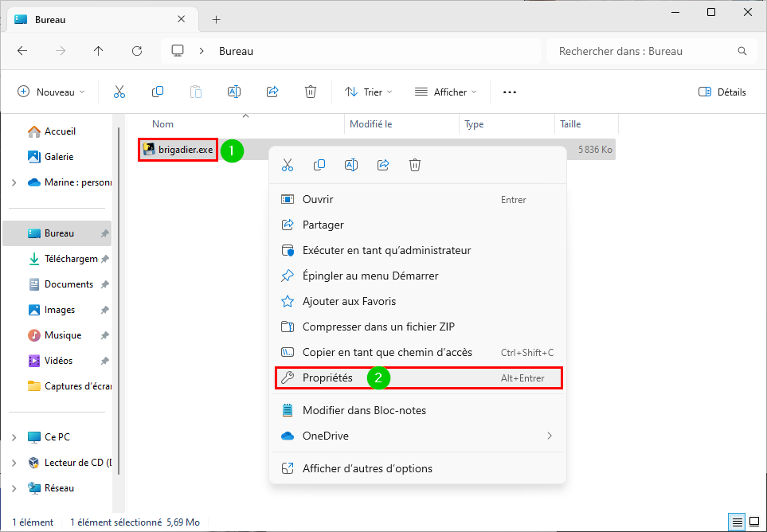This screenshot has height=532, width=767.
Task: Expand the Marine OneDrive tree node
Action: pos(14,182)
